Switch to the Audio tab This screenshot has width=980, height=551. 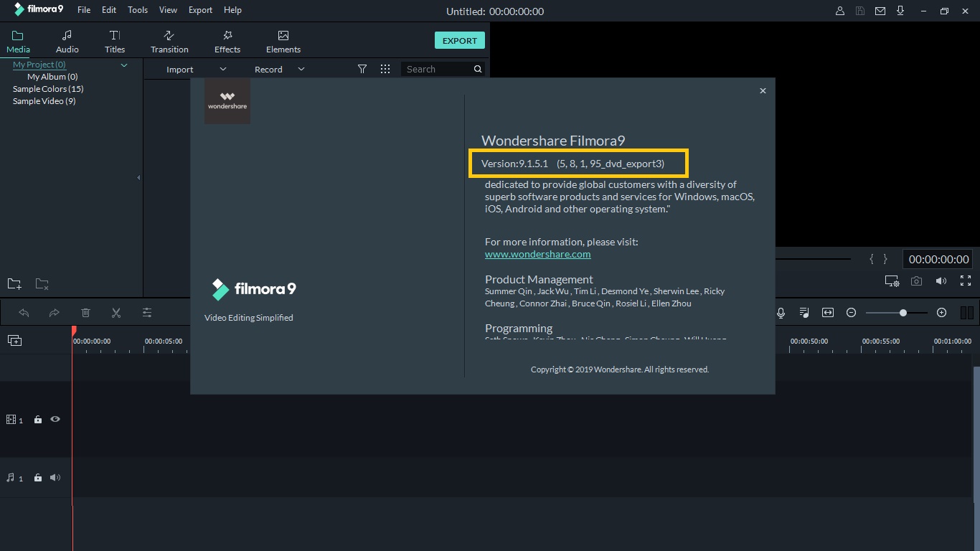[x=67, y=42]
